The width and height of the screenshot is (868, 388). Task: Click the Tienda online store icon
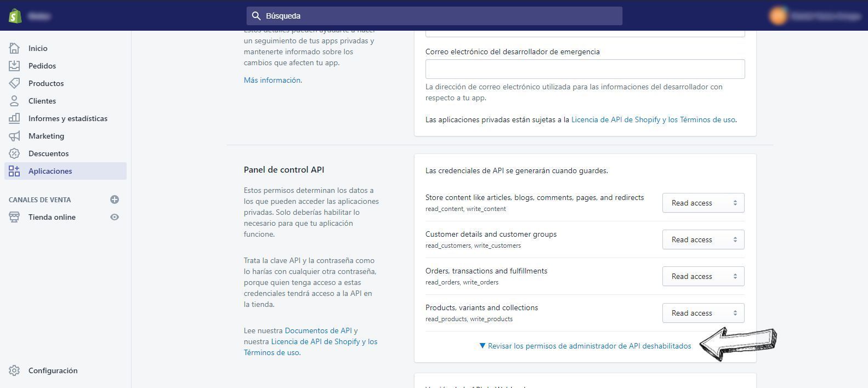pos(14,217)
